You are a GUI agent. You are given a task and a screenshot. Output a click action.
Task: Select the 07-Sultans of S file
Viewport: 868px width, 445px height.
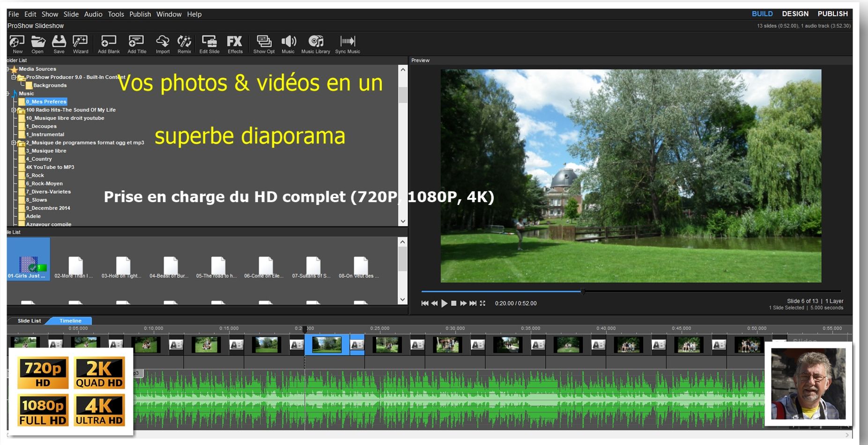[x=312, y=267]
